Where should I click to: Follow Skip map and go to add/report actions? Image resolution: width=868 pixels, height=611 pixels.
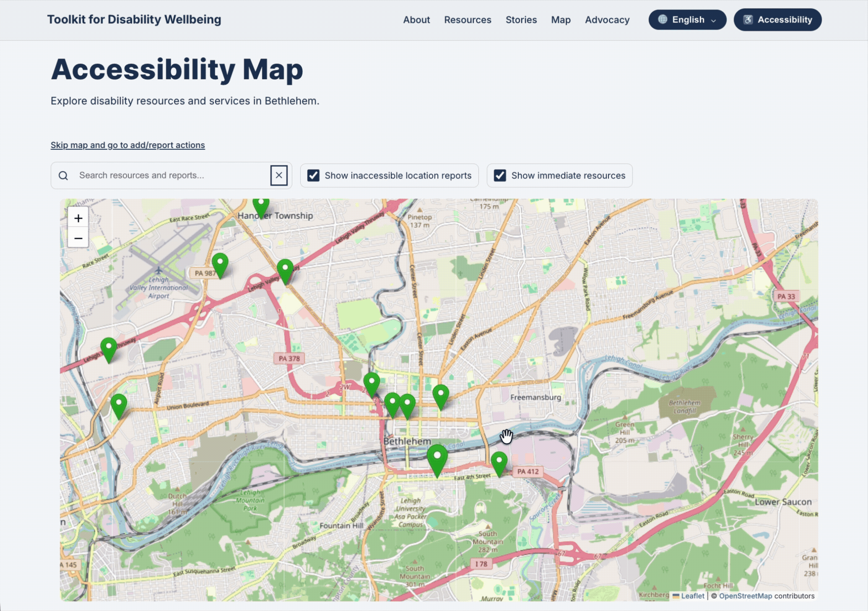(127, 145)
